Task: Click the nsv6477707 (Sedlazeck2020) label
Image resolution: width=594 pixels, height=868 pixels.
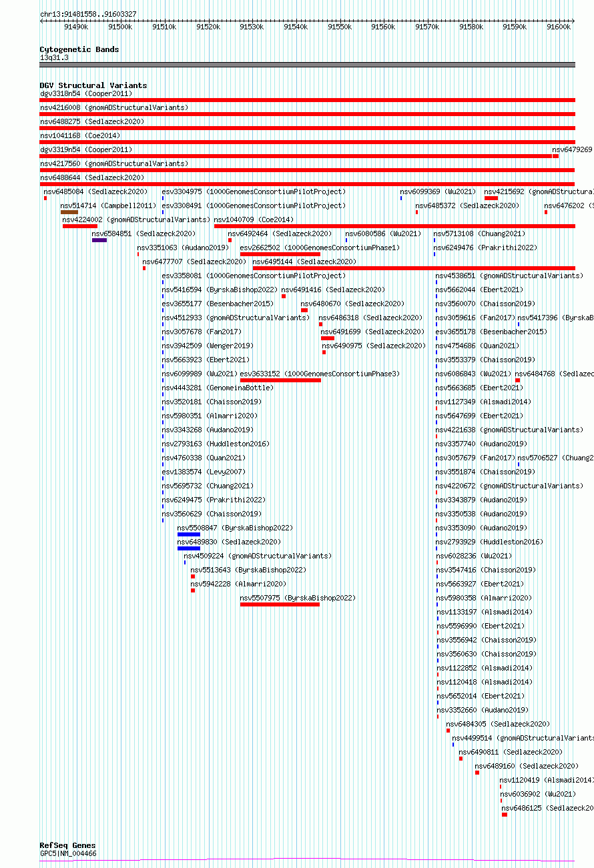Action: click(194, 262)
